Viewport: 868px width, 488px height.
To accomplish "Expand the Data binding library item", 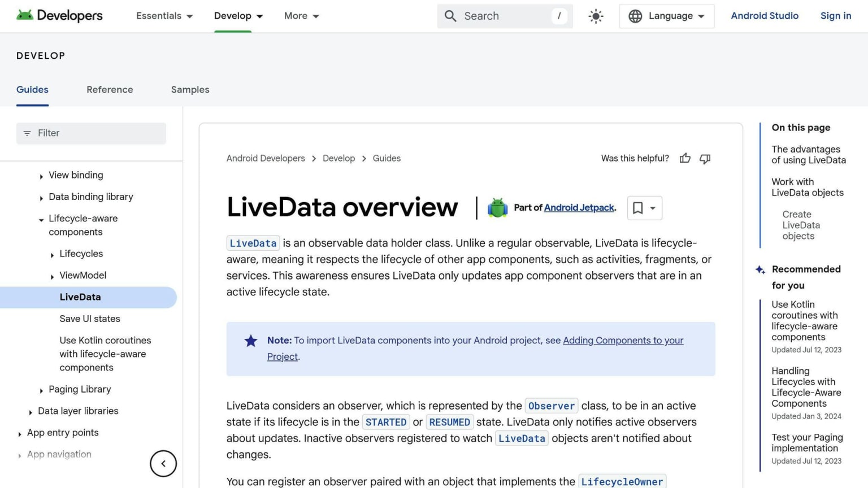I will [x=41, y=198].
